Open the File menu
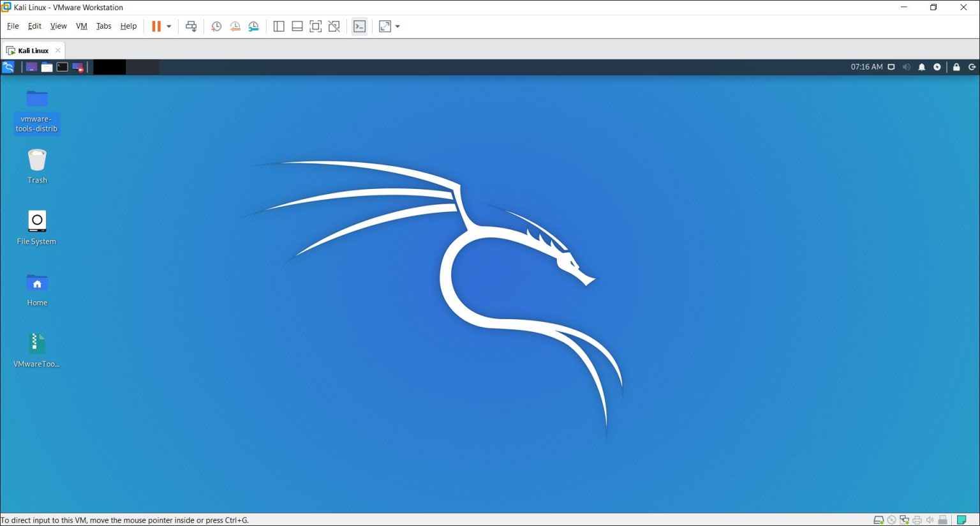The width and height of the screenshot is (980, 526). click(13, 26)
